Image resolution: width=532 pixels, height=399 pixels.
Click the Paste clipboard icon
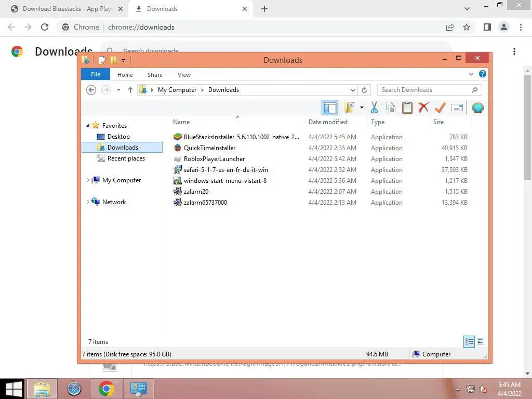[x=407, y=108]
